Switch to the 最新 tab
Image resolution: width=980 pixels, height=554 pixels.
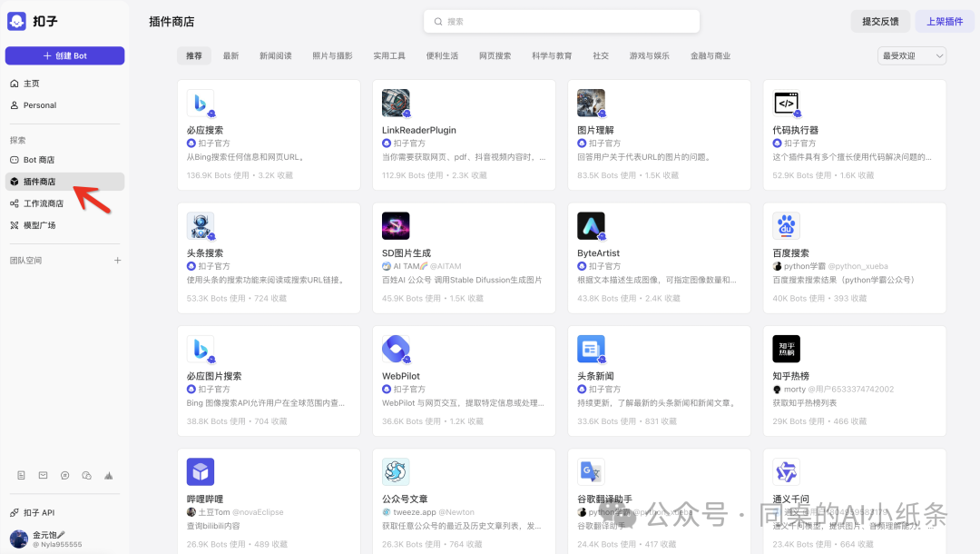[x=231, y=55]
